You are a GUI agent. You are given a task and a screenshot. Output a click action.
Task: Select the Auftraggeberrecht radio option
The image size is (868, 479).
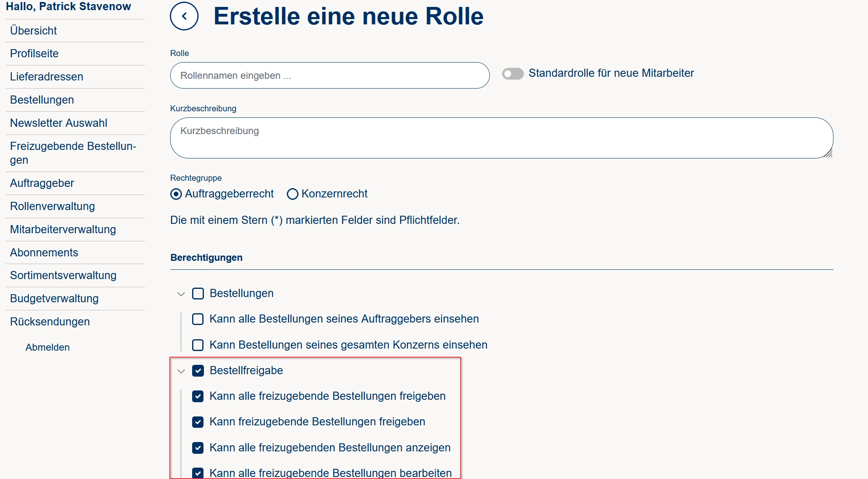coord(176,194)
